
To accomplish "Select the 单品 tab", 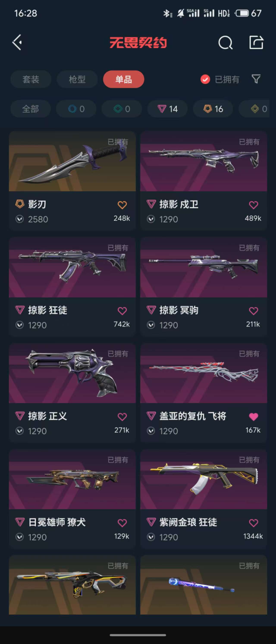I will (124, 79).
